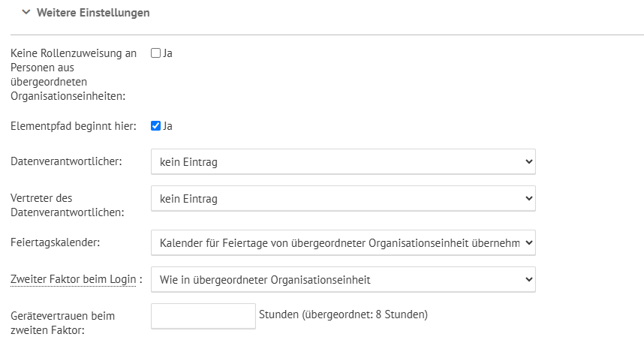This screenshot has width=644, height=352.
Task: Click the Weitere Einstellungen heading
Action: [x=93, y=13]
